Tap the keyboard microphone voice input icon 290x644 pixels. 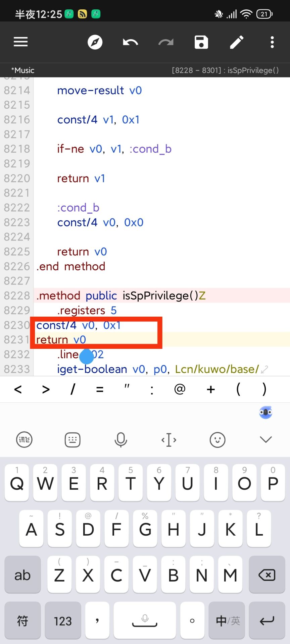coord(121,439)
